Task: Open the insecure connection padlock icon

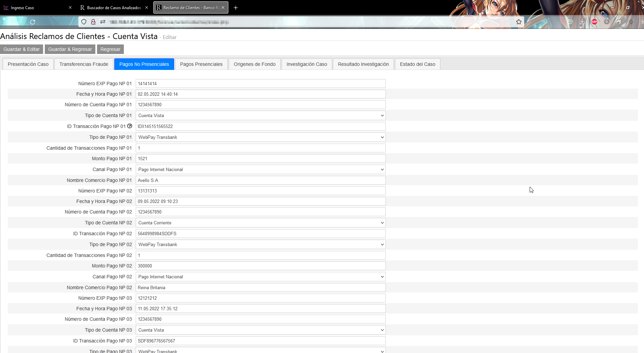Action: pyautogui.click(x=93, y=22)
